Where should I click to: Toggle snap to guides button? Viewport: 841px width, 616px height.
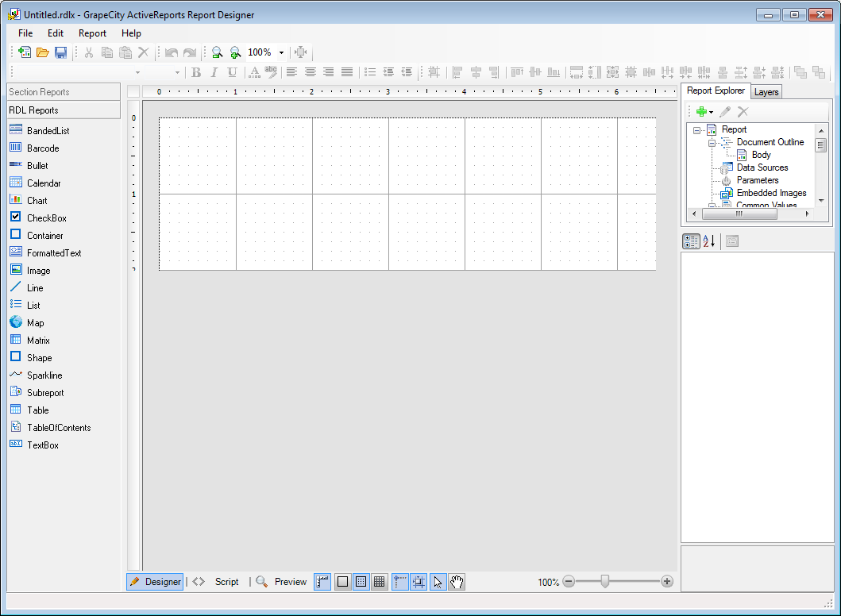400,582
